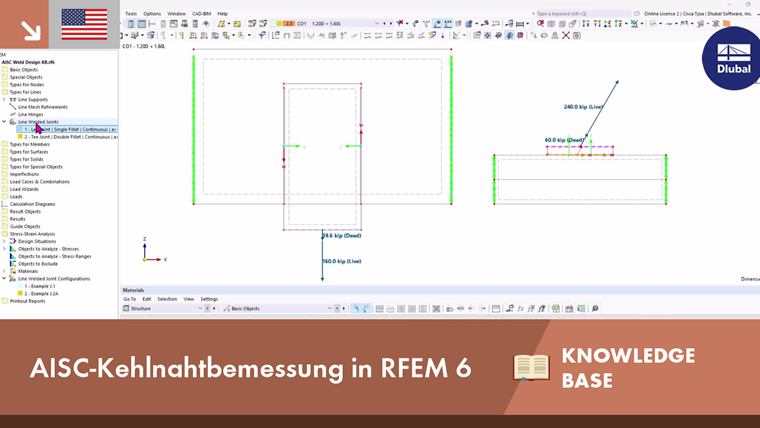Open the Go To menu in Materials panel
The height and width of the screenshot is (428, 760).
[129, 299]
